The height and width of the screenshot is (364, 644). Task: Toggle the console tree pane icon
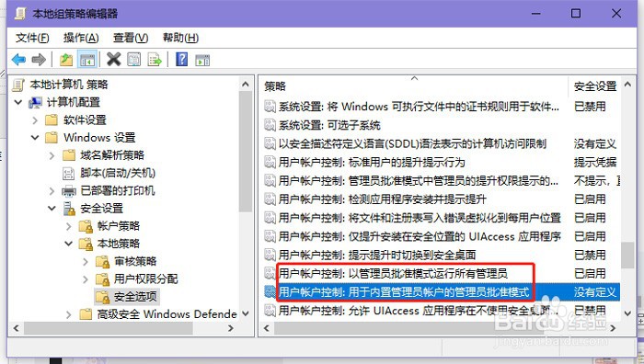tap(87, 60)
